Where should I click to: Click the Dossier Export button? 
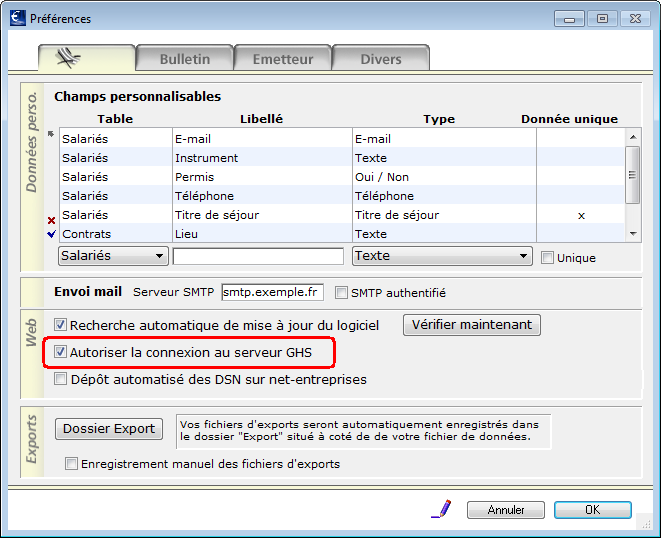click(109, 429)
